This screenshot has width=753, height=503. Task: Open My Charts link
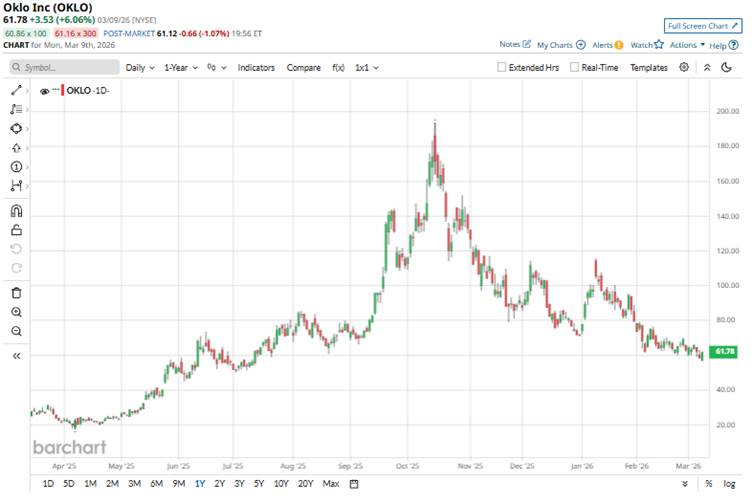click(x=561, y=45)
